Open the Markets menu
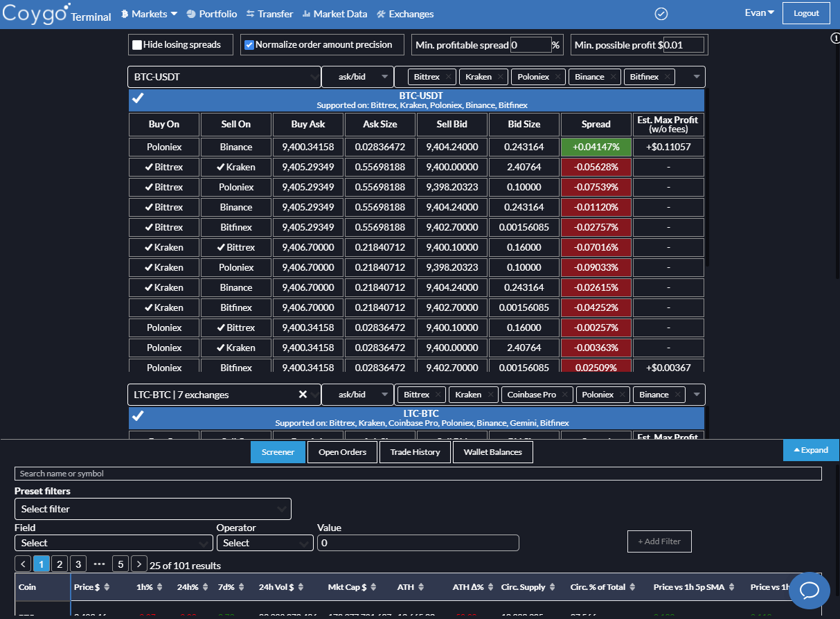Screen dimensions: 840x619 tap(150, 14)
